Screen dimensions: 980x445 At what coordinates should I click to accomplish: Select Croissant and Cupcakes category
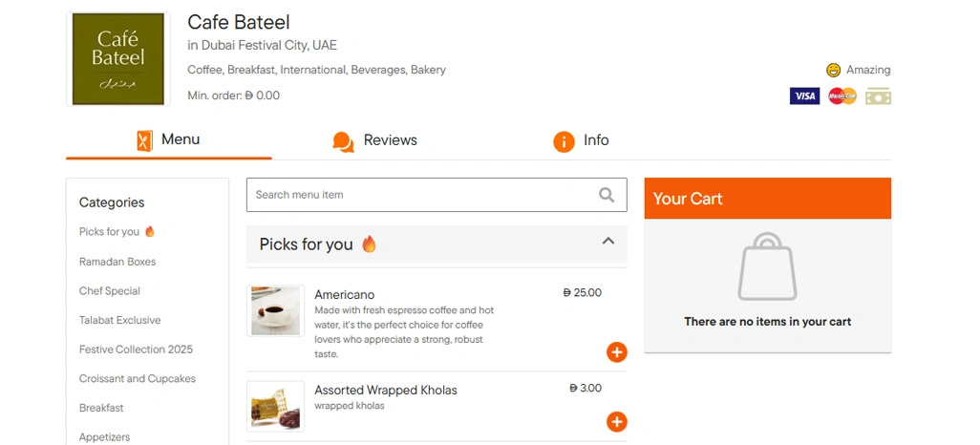coord(138,379)
